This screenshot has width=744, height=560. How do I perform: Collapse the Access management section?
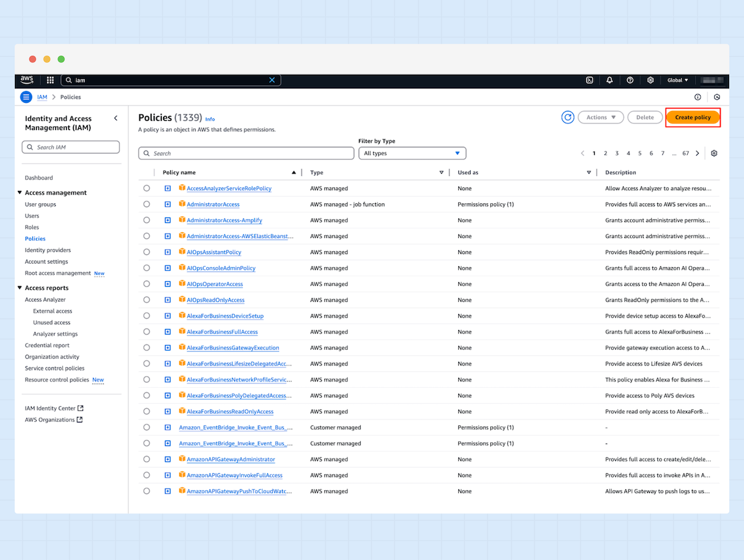pos(20,193)
